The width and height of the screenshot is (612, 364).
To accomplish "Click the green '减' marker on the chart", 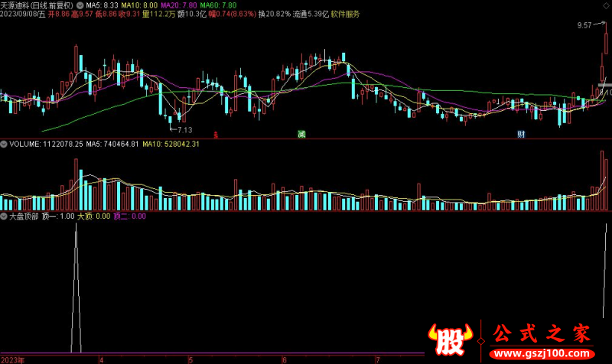I will (x=302, y=135).
